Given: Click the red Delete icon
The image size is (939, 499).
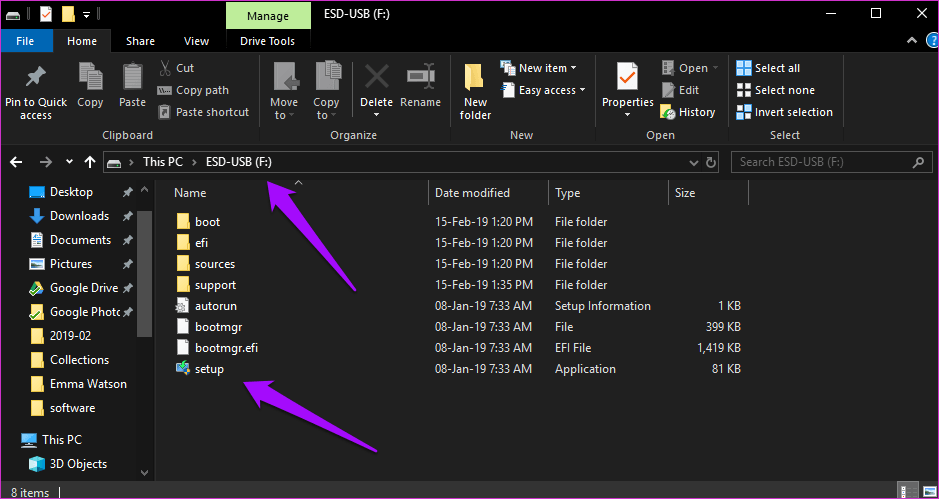Looking at the screenshot, I should pos(376,78).
